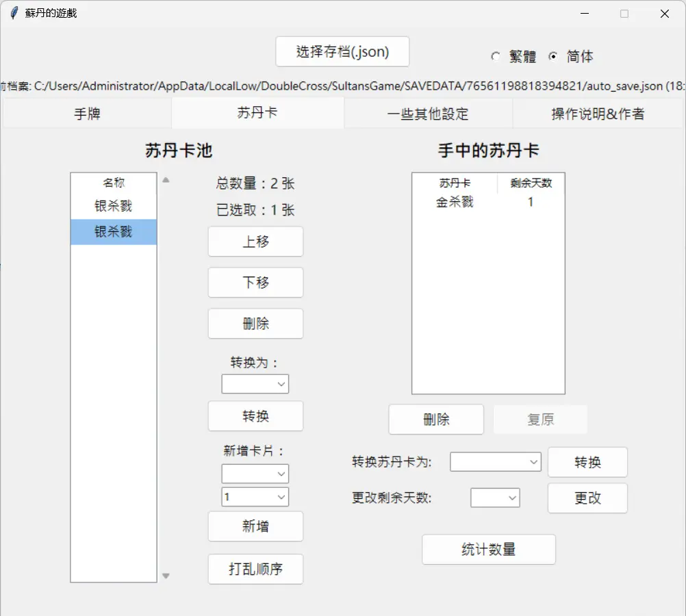
Task: Go to the 操作说明&作者 tab
Action: pyautogui.click(x=598, y=114)
